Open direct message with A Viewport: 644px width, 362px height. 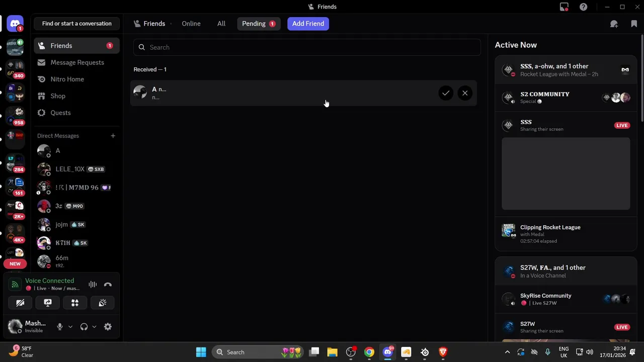pyautogui.click(x=77, y=151)
